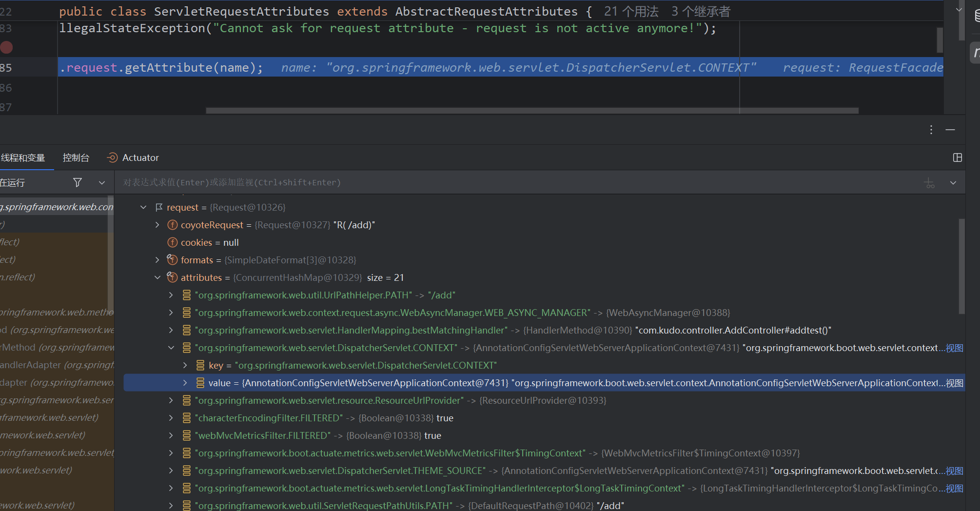This screenshot has width=980, height=511.
Task: Switch to the 线程和变量 tab
Action: coord(23,157)
